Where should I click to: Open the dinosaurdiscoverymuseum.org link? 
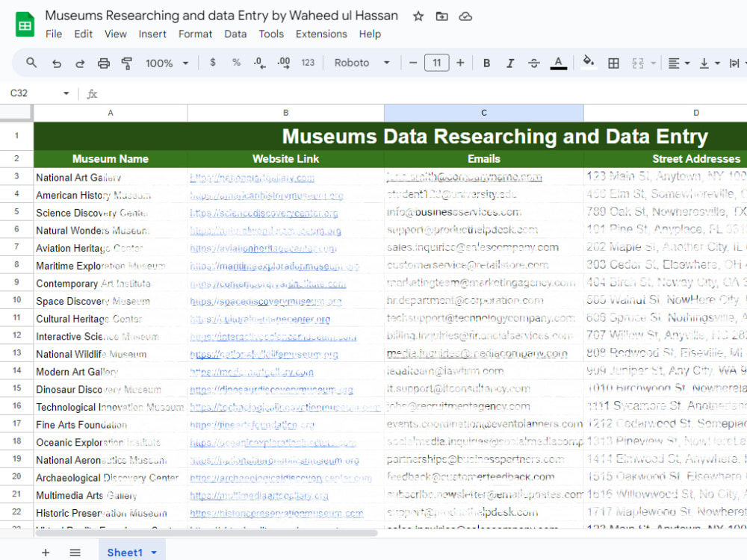tap(271, 390)
